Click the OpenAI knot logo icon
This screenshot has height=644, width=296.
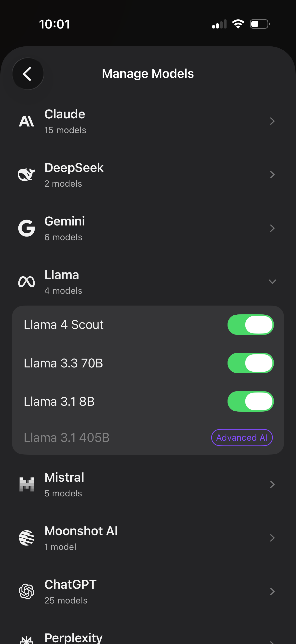pos(27,591)
